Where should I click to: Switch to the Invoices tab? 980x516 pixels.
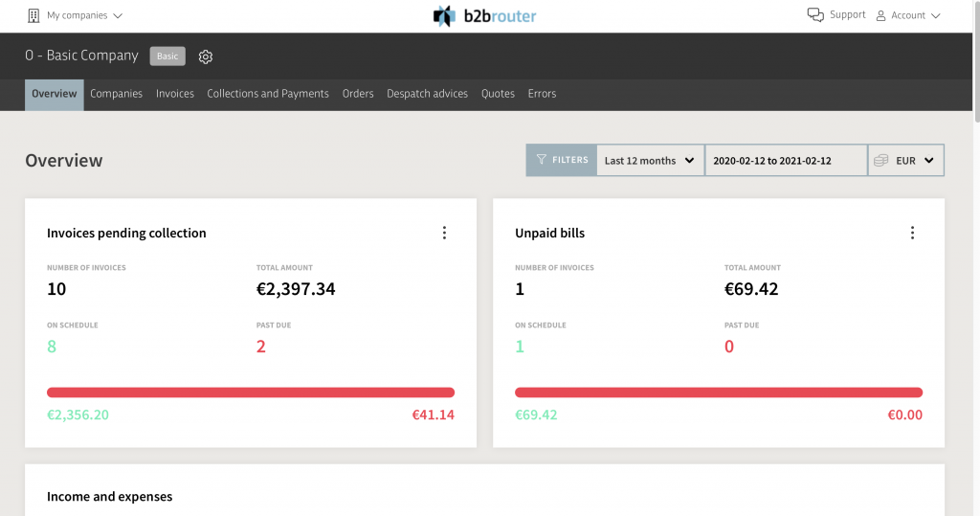click(x=175, y=94)
